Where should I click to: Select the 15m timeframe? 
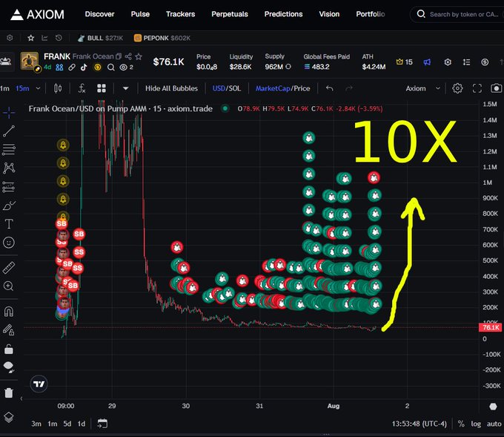tap(22, 88)
